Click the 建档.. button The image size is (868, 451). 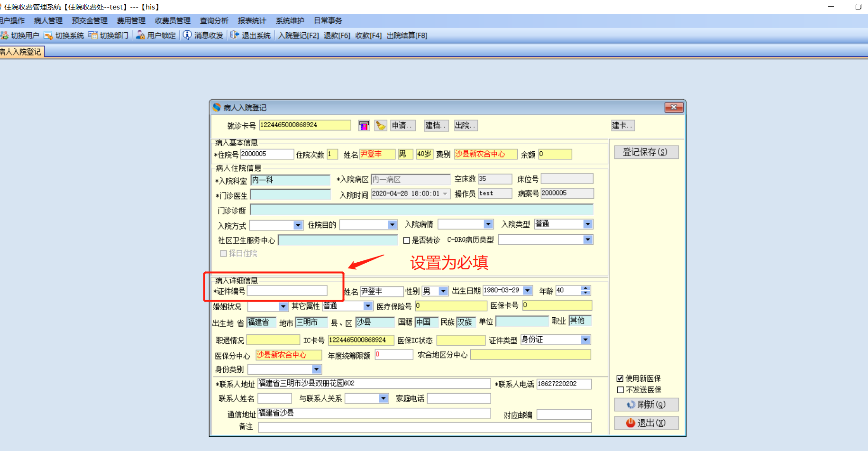(x=436, y=125)
